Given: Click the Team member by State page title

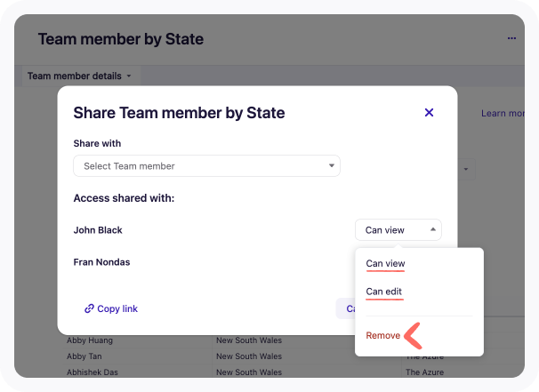Looking at the screenshot, I should tap(121, 39).
